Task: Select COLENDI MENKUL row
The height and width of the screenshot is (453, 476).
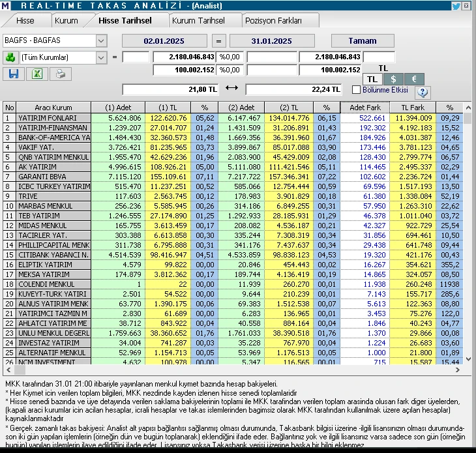Action: (x=233, y=284)
